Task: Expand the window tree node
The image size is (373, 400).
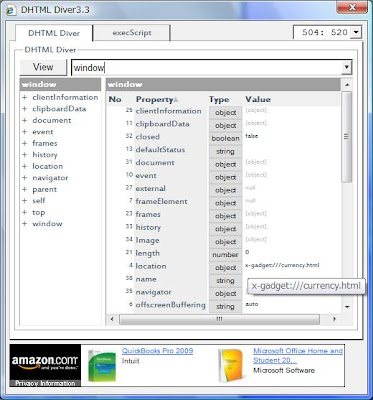Action: [x=24, y=224]
